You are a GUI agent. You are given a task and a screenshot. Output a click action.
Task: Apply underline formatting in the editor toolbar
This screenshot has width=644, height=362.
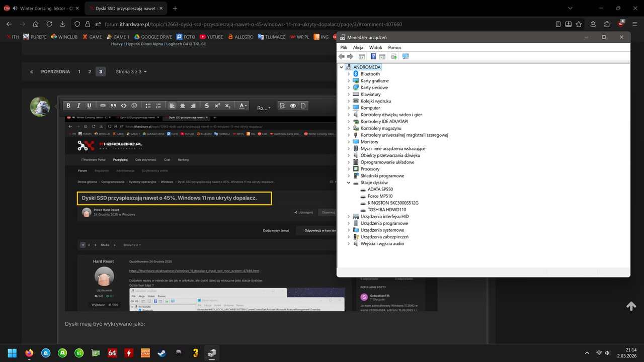pos(90,106)
